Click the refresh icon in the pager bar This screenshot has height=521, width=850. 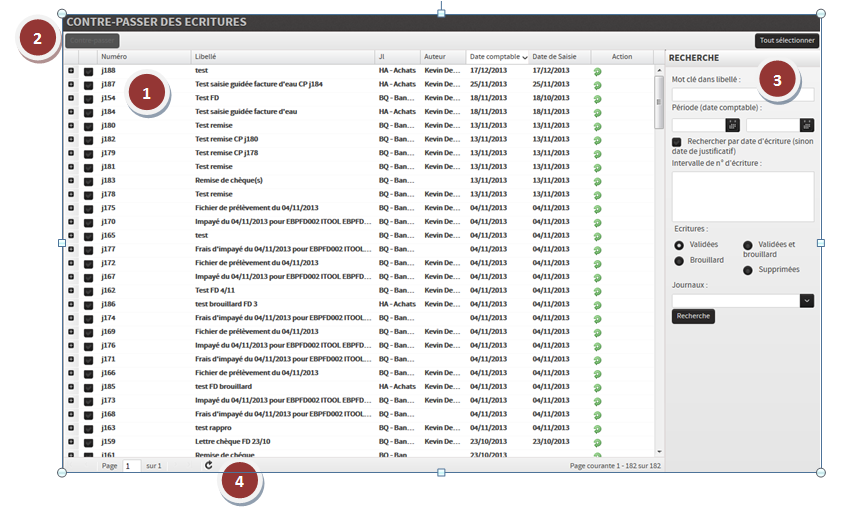209,465
